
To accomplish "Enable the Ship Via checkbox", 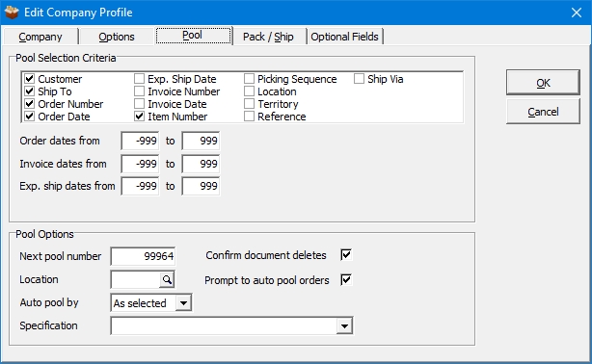I will point(359,79).
